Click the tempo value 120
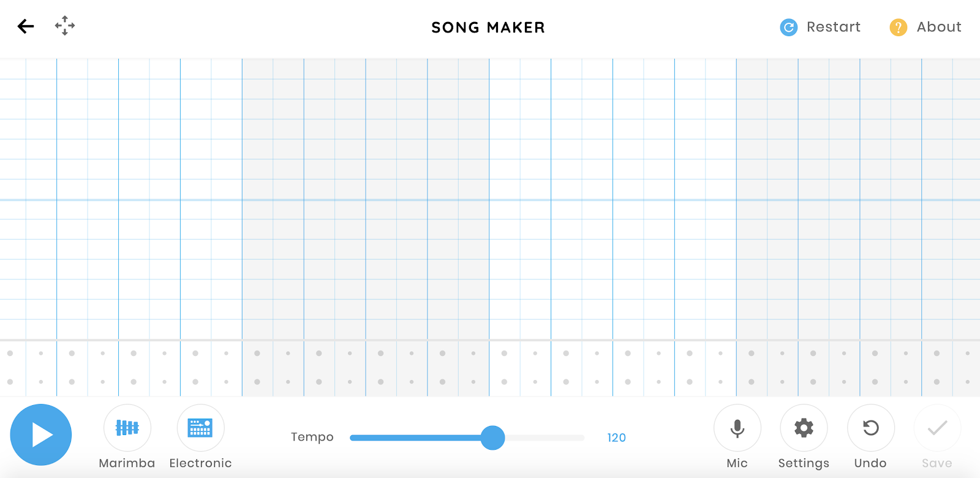 coord(616,438)
